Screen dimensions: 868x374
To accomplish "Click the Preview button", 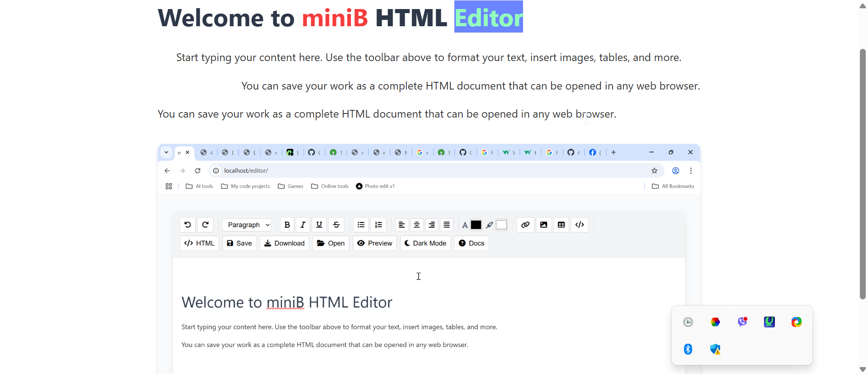I will (375, 243).
